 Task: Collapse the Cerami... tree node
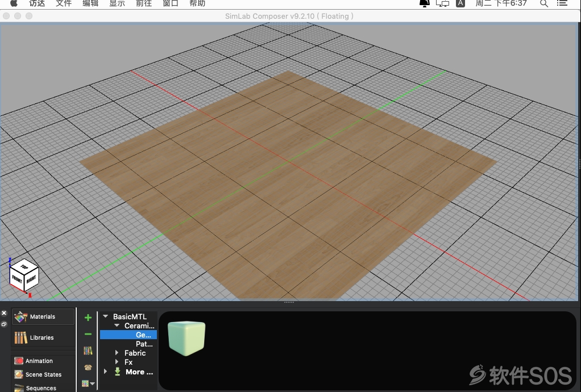(117, 326)
